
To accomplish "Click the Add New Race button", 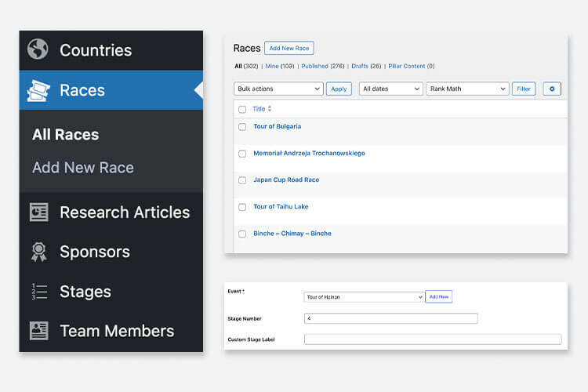I will tap(289, 48).
